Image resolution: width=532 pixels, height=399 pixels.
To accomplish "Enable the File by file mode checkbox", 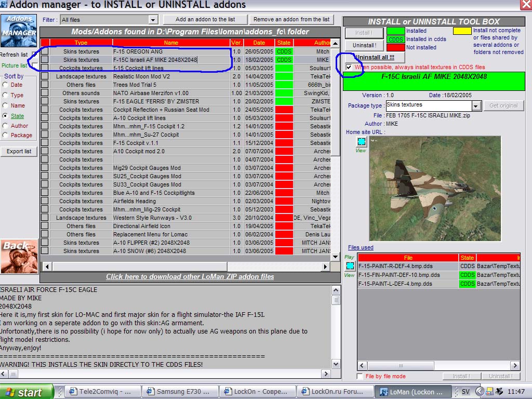I will 360,376.
